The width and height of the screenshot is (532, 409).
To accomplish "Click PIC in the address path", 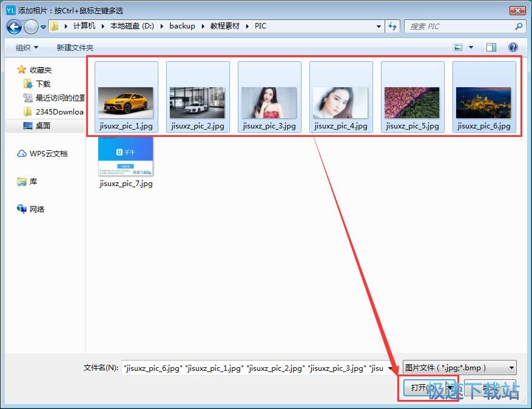I will click(260, 26).
